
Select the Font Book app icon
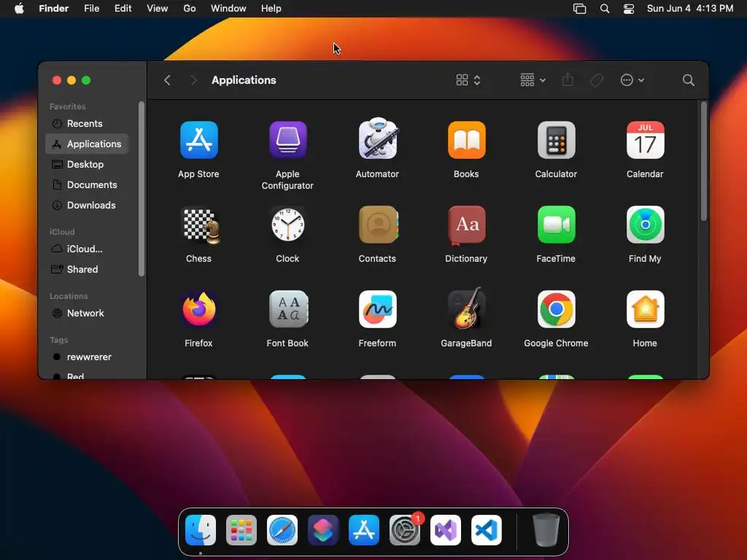(x=288, y=309)
